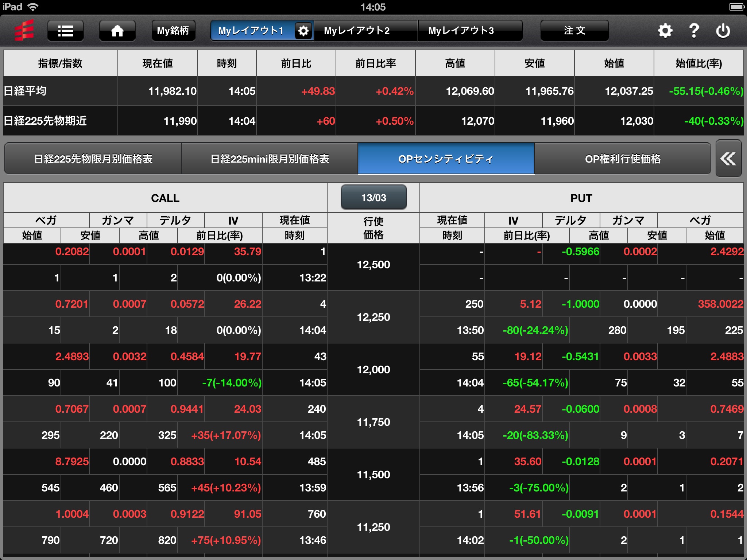Open the app settings gear
Image resolution: width=747 pixels, height=560 pixels.
[665, 31]
